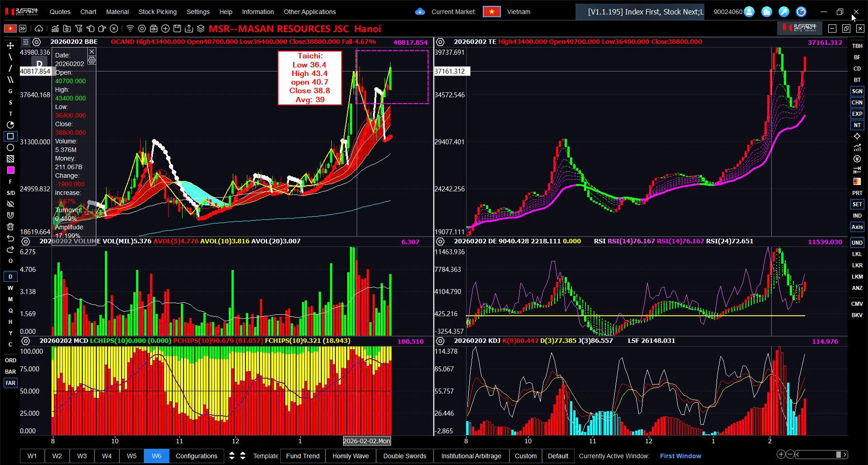Click the Configurations button
The image size is (868, 465).
pos(196,456)
